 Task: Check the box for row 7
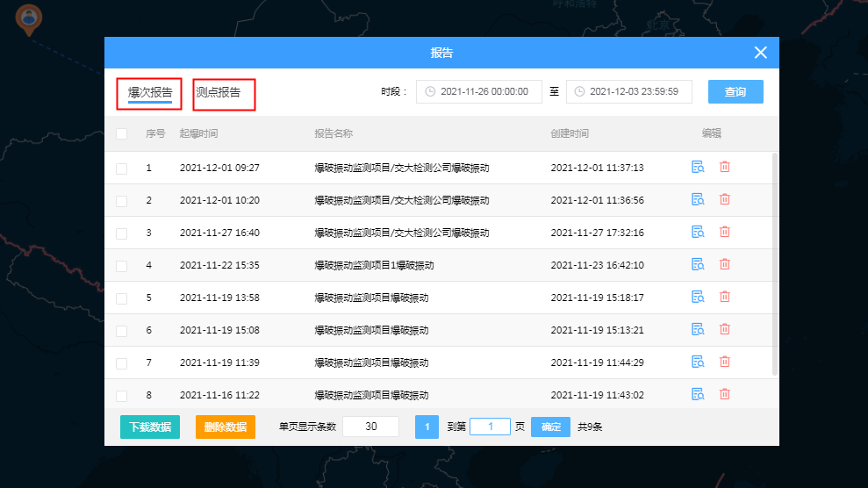tap(121, 363)
